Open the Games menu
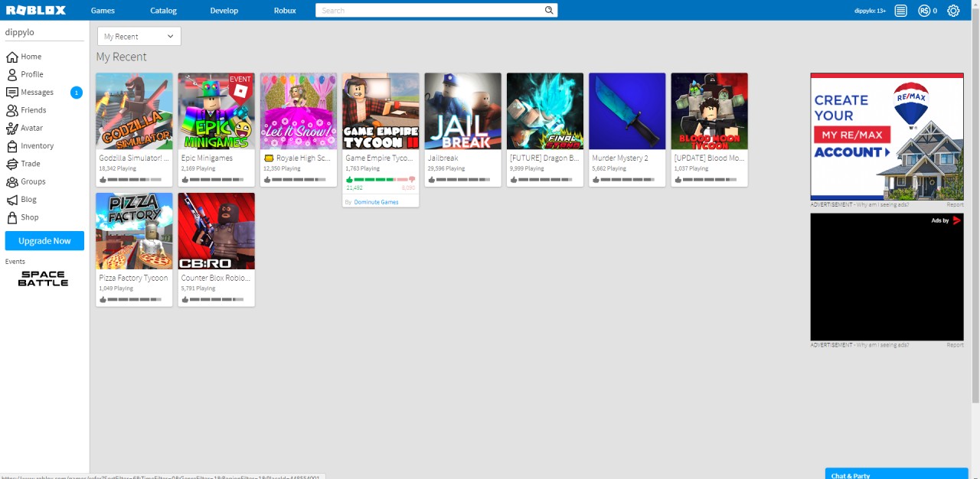The width and height of the screenshot is (980, 479). pos(103,11)
